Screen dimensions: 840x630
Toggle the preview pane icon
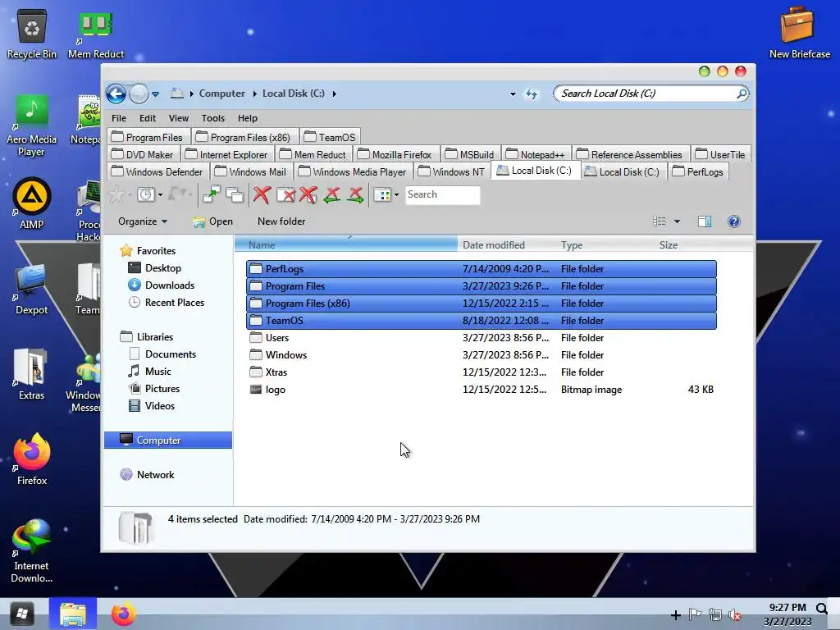[705, 221]
